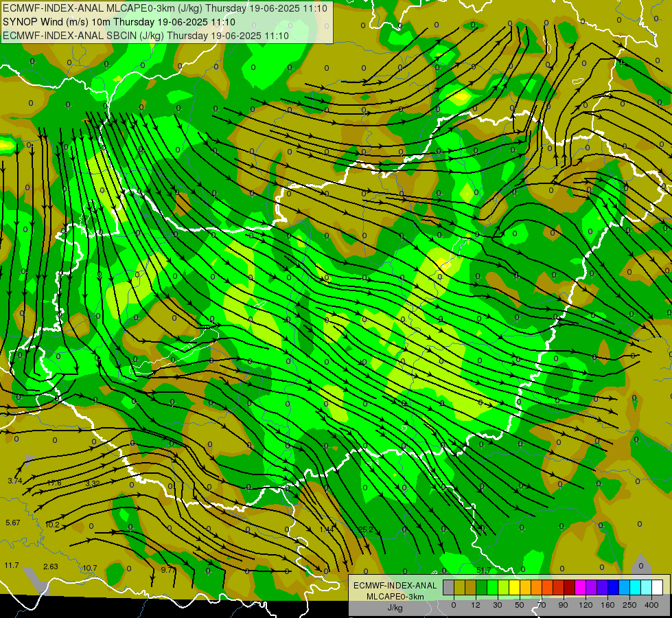Click the map value '51.7'
672x618 pixels.
[x=484, y=570]
